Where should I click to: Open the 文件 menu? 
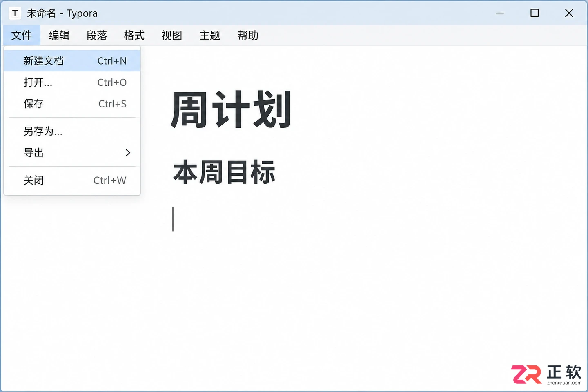(22, 36)
